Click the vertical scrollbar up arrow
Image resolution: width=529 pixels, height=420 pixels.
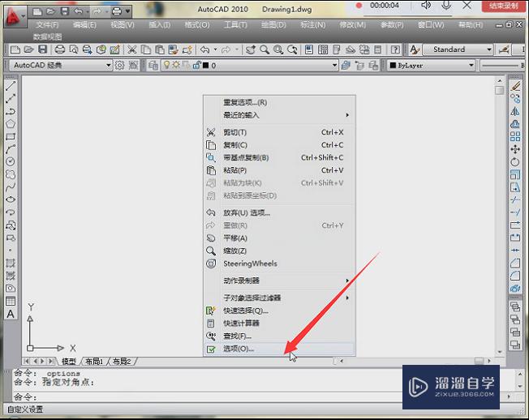500,80
